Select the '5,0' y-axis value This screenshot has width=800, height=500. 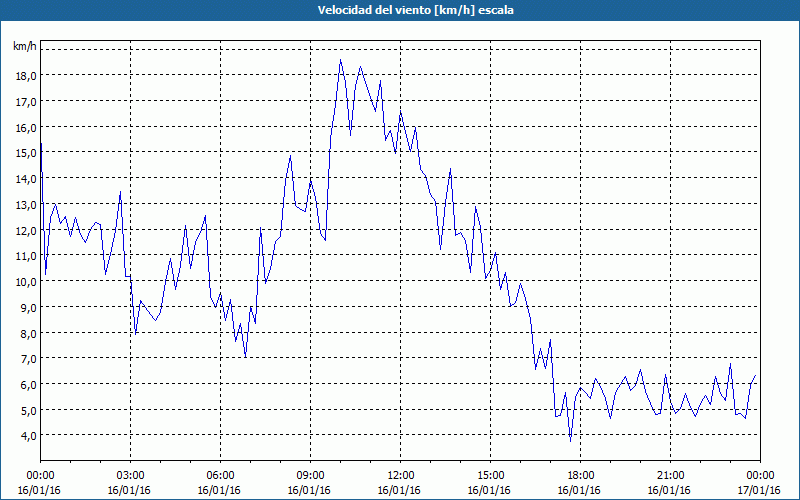pyautogui.click(x=29, y=410)
